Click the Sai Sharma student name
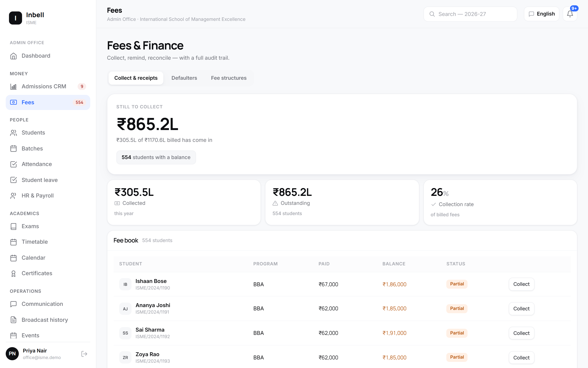The width and height of the screenshot is (588, 368). pyautogui.click(x=150, y=330)
